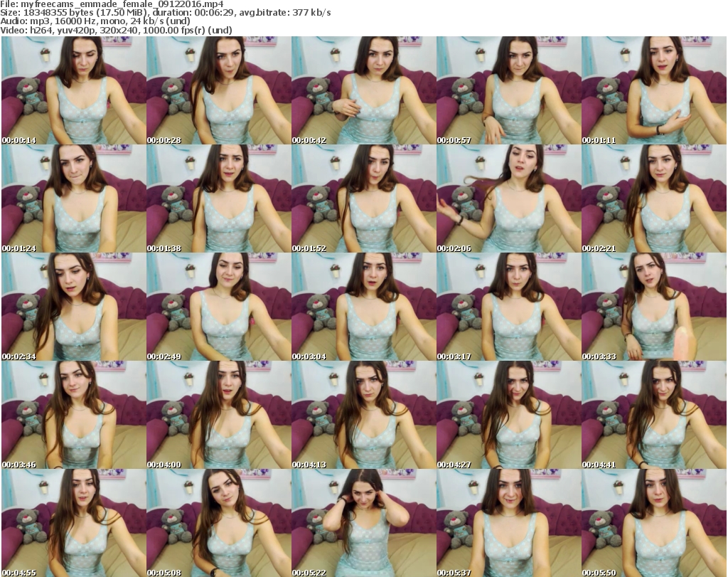The image size is (728, 577).
Task: Select the thumbnail timestamped 00:04:13
Action: pyautogui.click(x=363, y=415)
